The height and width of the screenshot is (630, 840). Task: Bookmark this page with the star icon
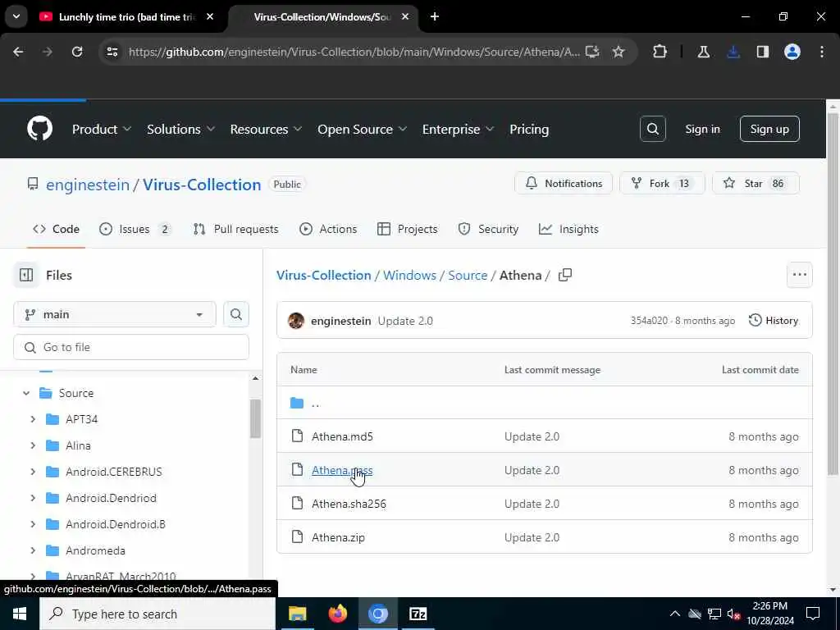click(619, 52)
